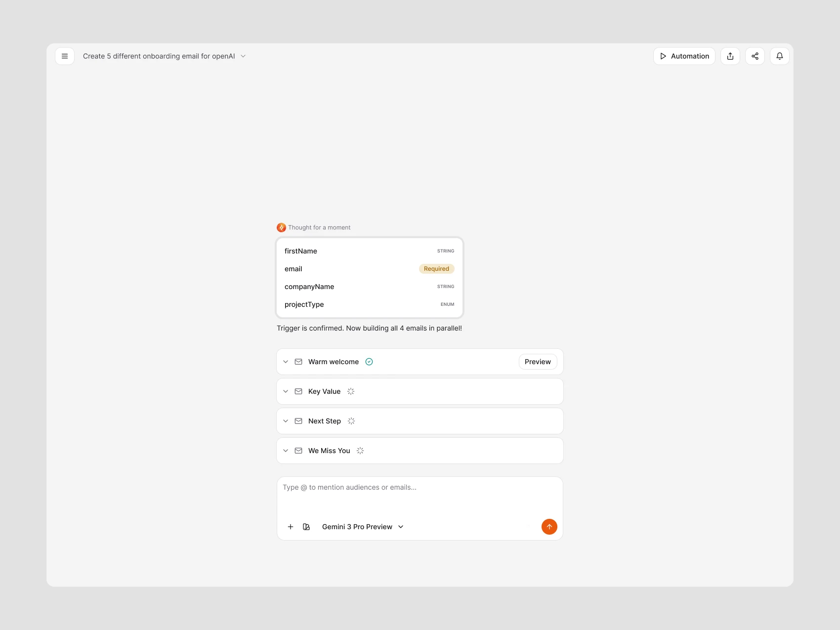
Task: Click the Warm welcome title
Action: tap(334, 362)
